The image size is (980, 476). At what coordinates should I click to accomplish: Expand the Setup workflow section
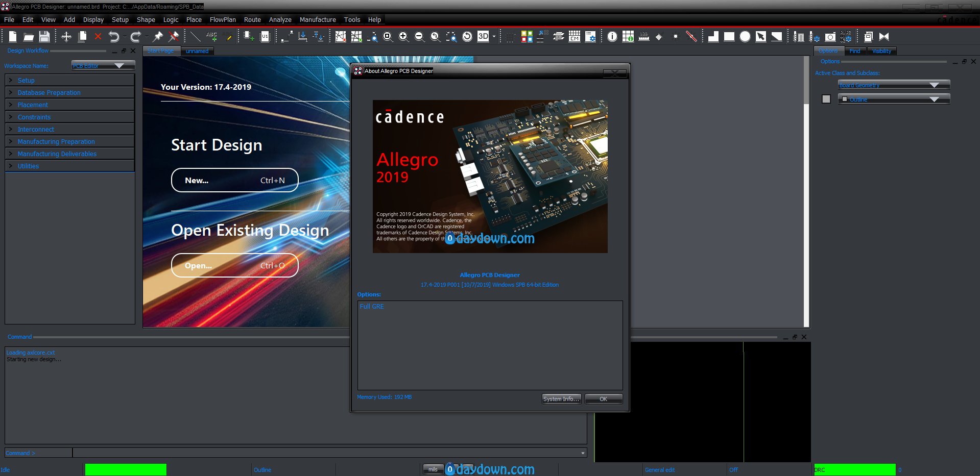(69, 80)
